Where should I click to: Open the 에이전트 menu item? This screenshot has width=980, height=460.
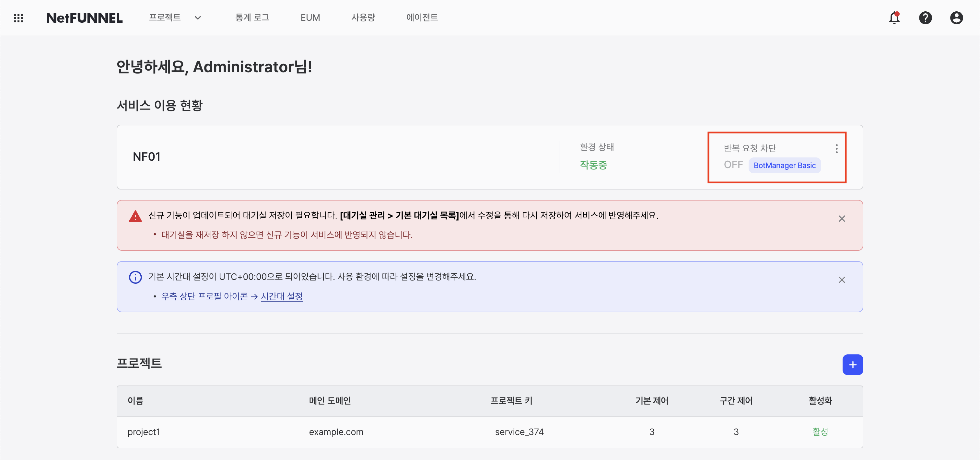coord(422,18)
